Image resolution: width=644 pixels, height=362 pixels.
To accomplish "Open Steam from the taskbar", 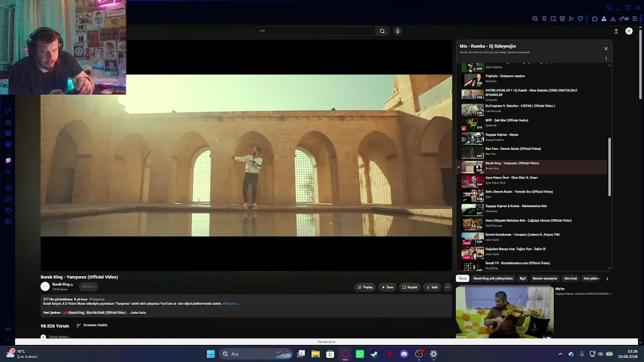I will point(374,354).
